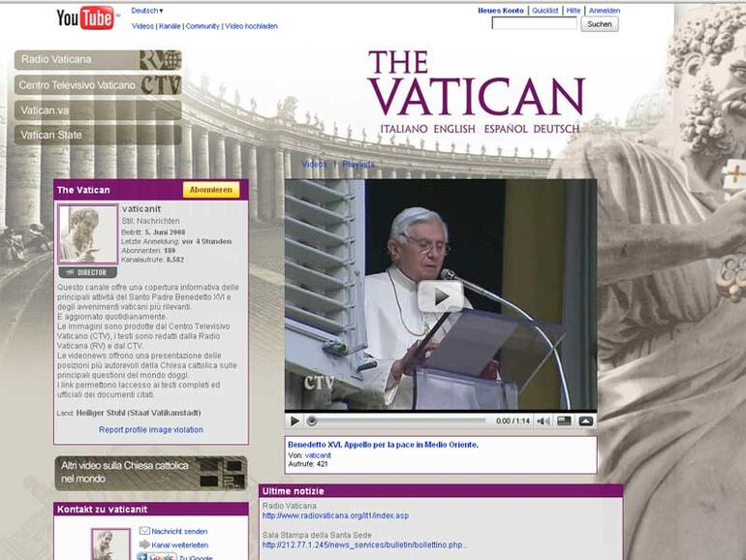Open the Sala Stampa bollettino link

[364, 545]
